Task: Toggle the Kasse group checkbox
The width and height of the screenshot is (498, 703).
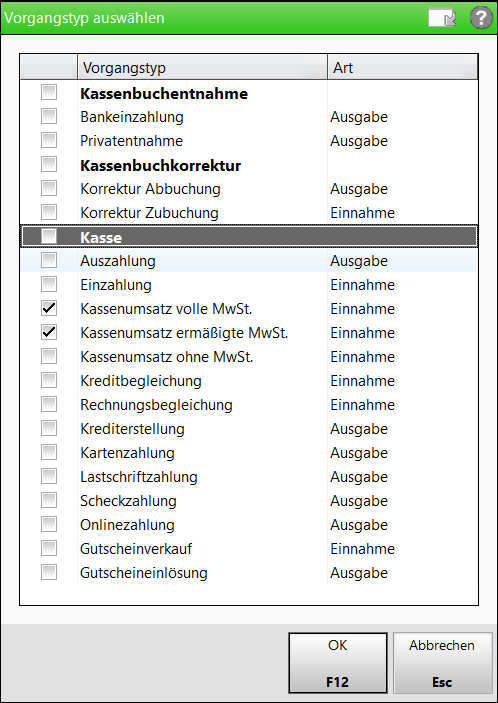Action: pyautogui.click(x=49, y=236)
